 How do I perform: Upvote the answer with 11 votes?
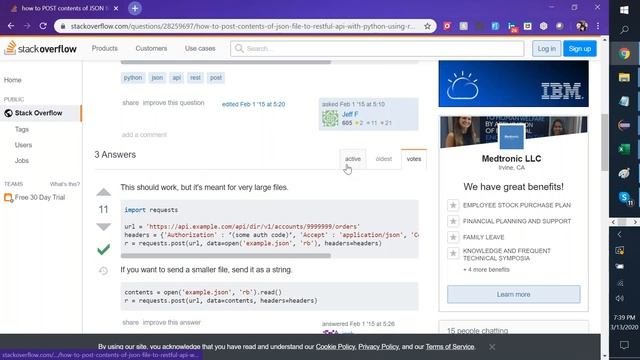point(104,192)
